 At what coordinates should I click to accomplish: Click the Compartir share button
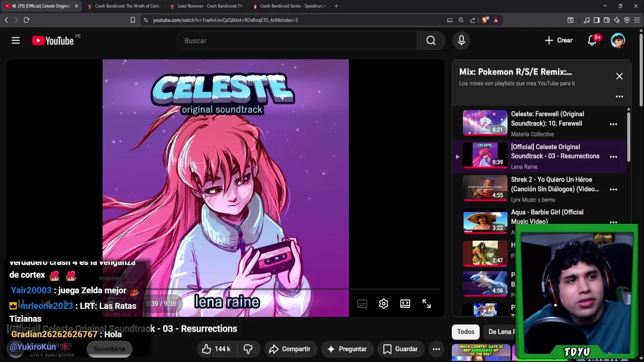290,349
